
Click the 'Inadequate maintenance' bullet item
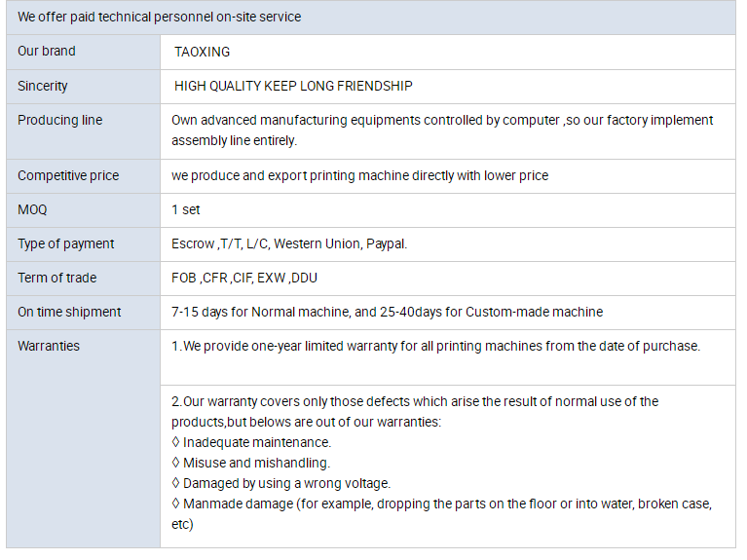[251, 442]
